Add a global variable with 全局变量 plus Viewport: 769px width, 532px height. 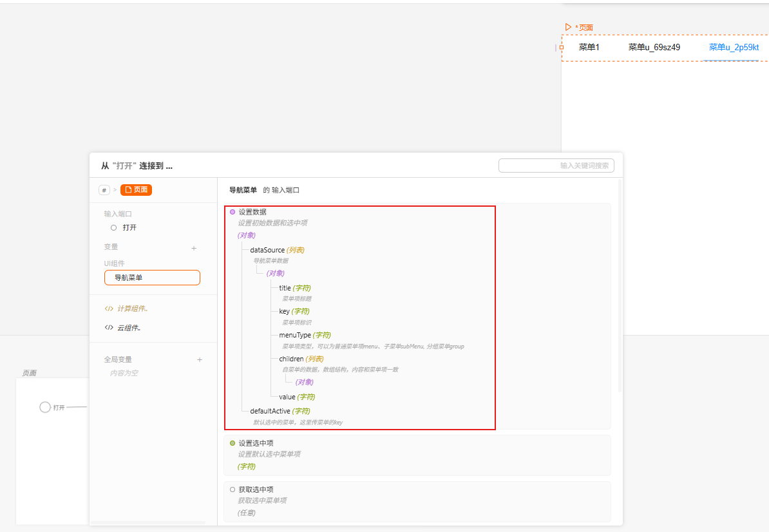pos(200,360)
